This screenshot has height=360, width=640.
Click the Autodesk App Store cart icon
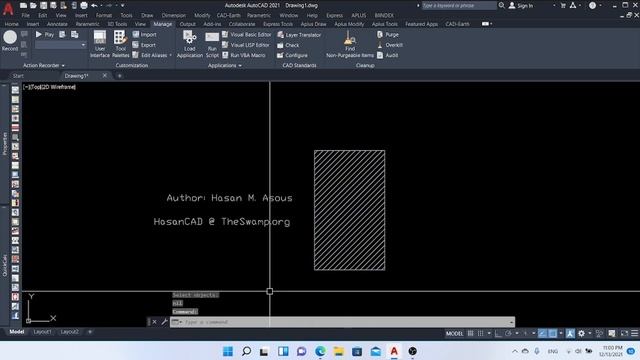pyautogui.click(x=563, y=5)
